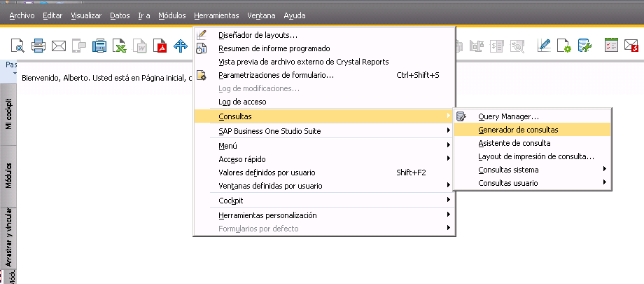644x284 pixels.
Task: Export to PDF using the red icon
Action: click(160, 46)
